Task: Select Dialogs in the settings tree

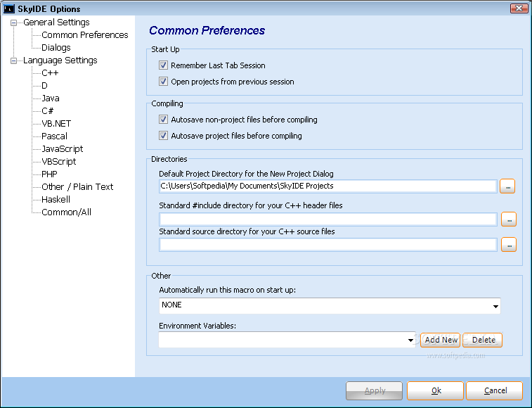Action: tap(56, 48)
